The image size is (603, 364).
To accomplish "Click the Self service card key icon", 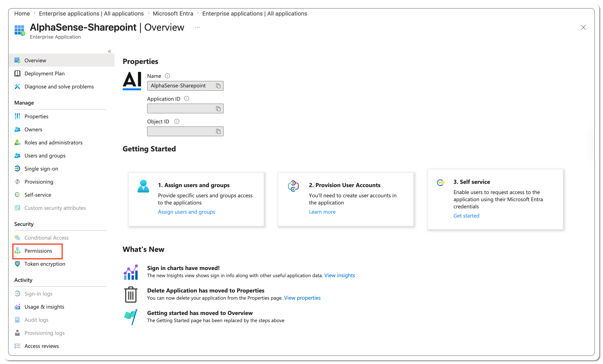I will coord(440,182).
